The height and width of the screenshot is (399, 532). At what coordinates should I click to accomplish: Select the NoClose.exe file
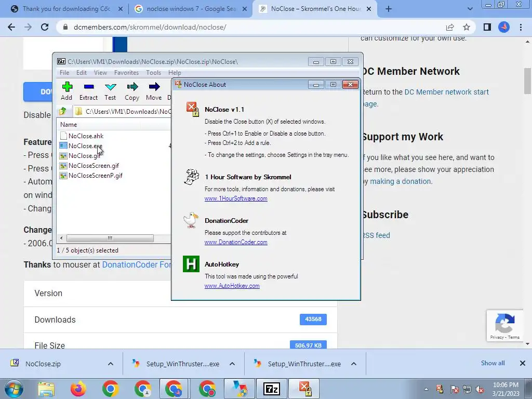point(81,145)
